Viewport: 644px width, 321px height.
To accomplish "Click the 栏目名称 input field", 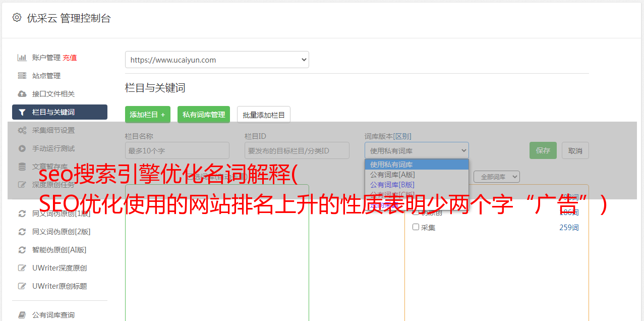I will click(x=177, y=150).
